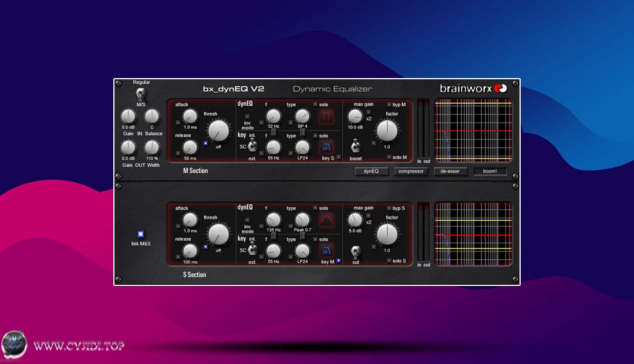
Task: Enable key S in M section
Action: [339, 157]
